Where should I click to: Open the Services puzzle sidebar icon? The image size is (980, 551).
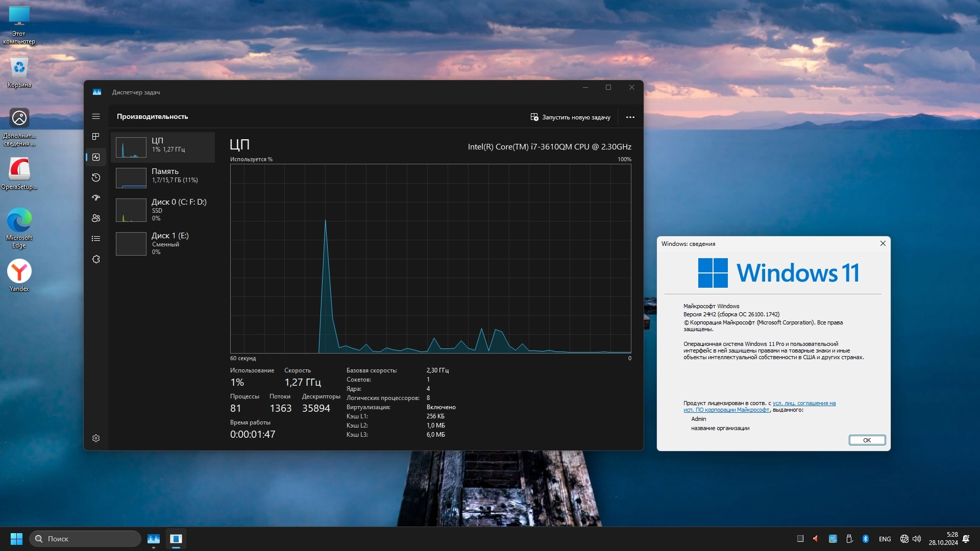(96, 259)
